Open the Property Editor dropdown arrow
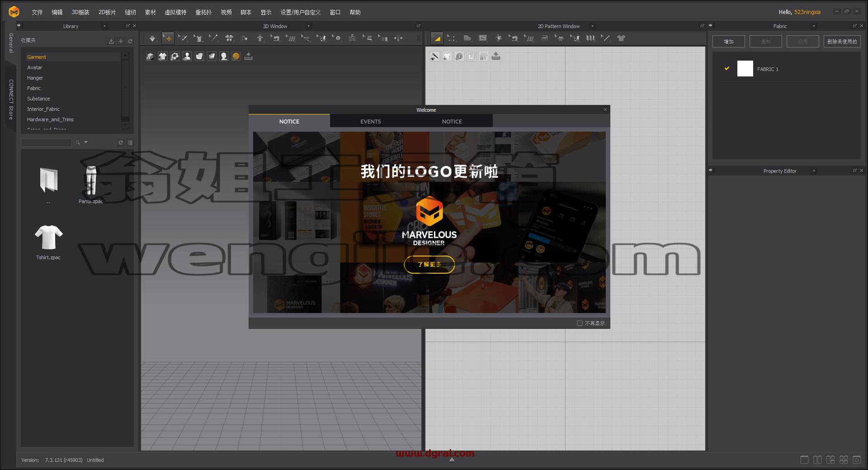Screen dimensions: 868x470 tap(814, 171)
